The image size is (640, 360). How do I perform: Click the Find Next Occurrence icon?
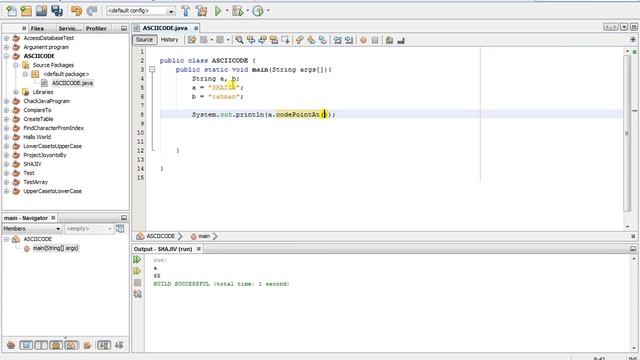click(x=262, y=40)
